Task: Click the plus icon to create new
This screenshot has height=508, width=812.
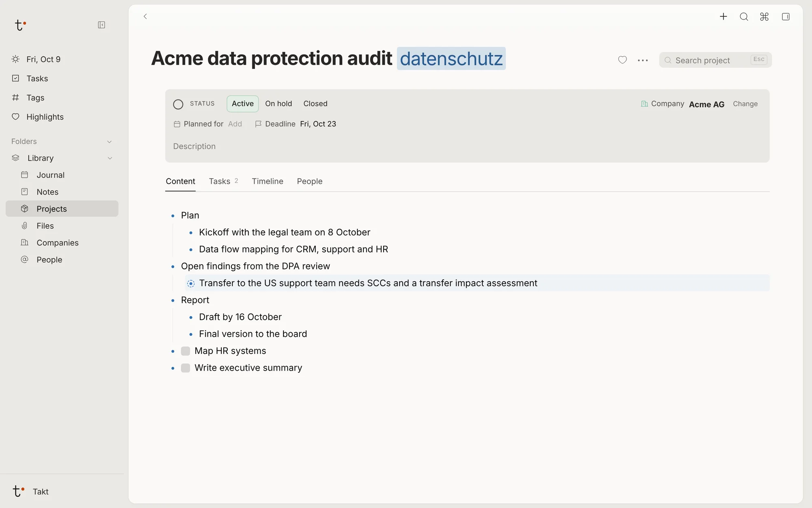Action: pyautogui.click(x=723, y=17)
